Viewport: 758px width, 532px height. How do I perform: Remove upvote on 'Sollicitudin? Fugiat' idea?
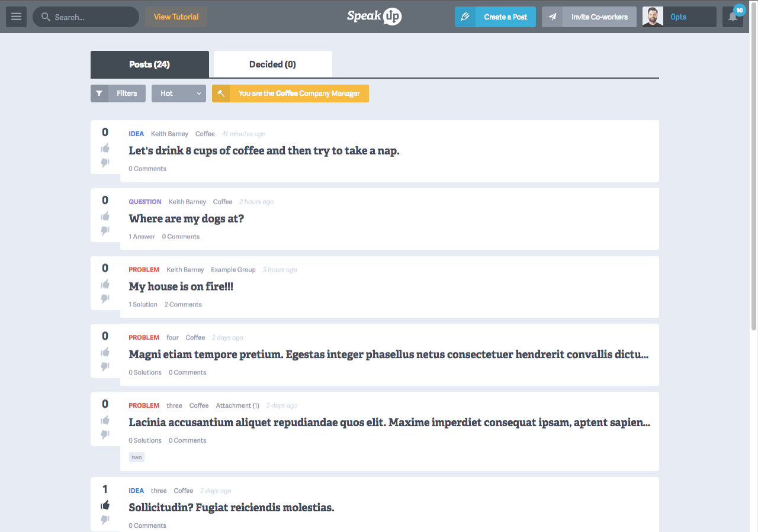pyautogui.click(x=105, y=505)
